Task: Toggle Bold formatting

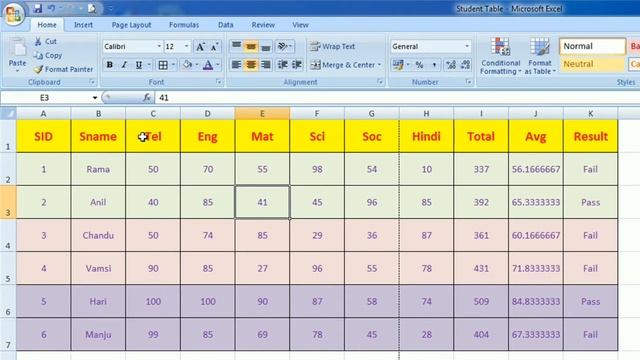Action: (x=109, y=64)
